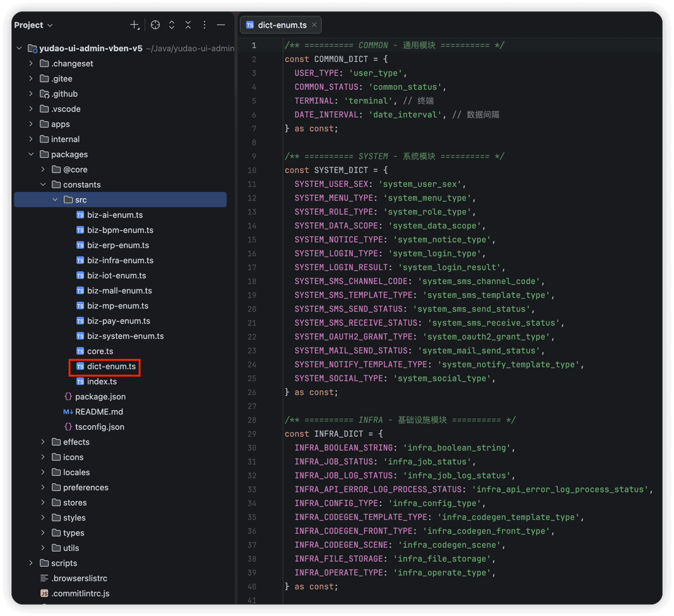
Task: Click the github folder icon
Action: (x=44, y=93)
